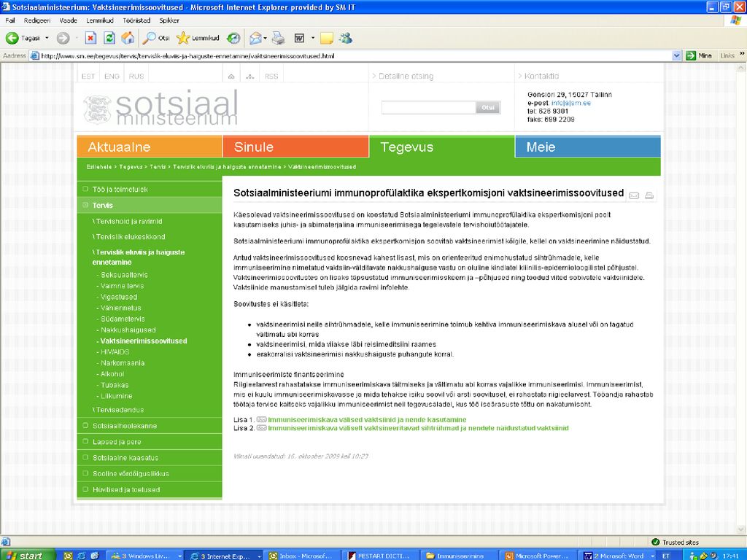Screen dimensions: 747x560
Task: Open the Tööriistad menu
Action: point(136,20)
